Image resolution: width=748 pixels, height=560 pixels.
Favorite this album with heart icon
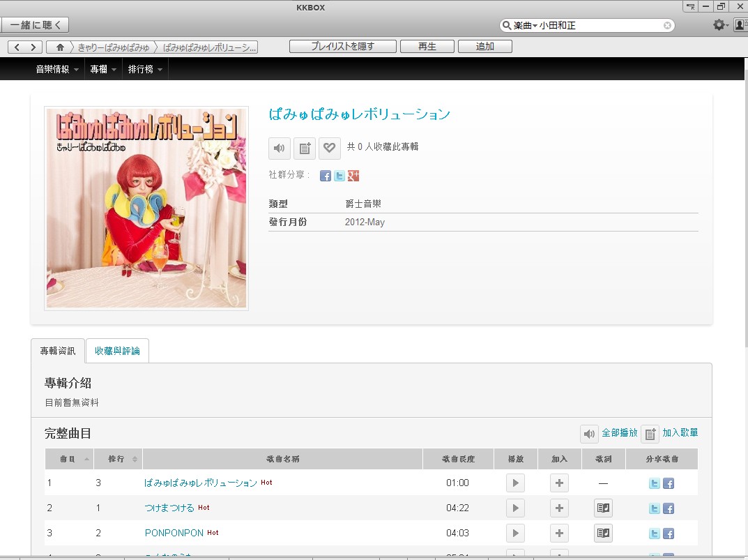(x=329, y=149)
